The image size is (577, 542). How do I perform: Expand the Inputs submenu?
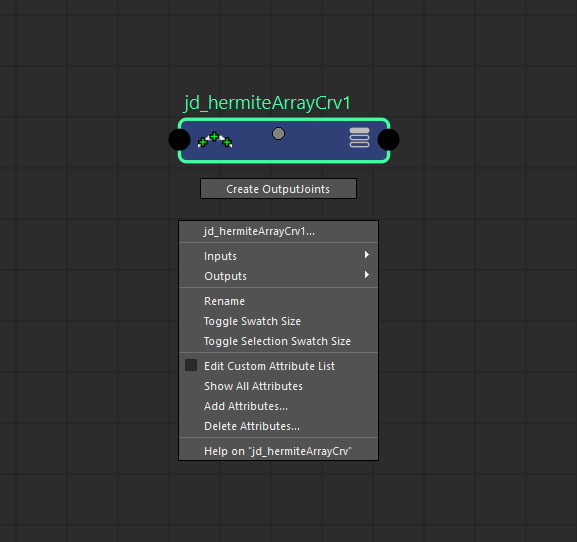pyautogui.click(x=278, y=256)
